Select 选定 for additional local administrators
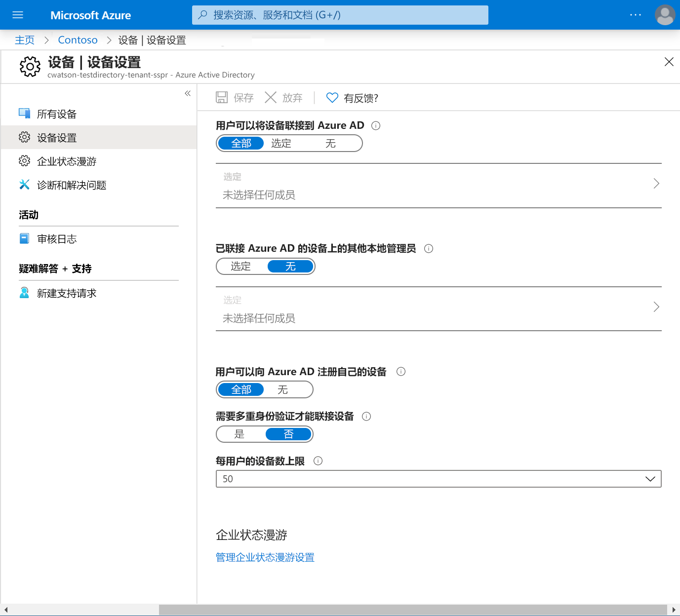Image resolution: width=680 pixels, height=616 pixels. (240, 266)
